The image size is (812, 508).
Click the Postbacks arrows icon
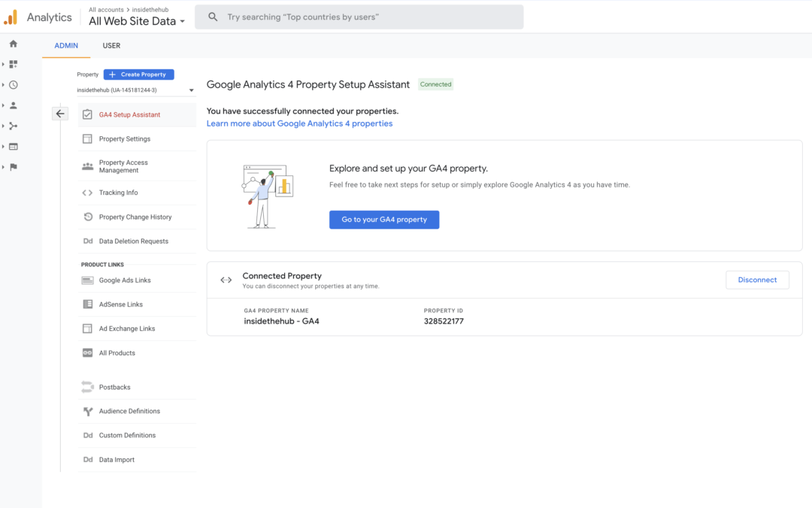[87, 388]
